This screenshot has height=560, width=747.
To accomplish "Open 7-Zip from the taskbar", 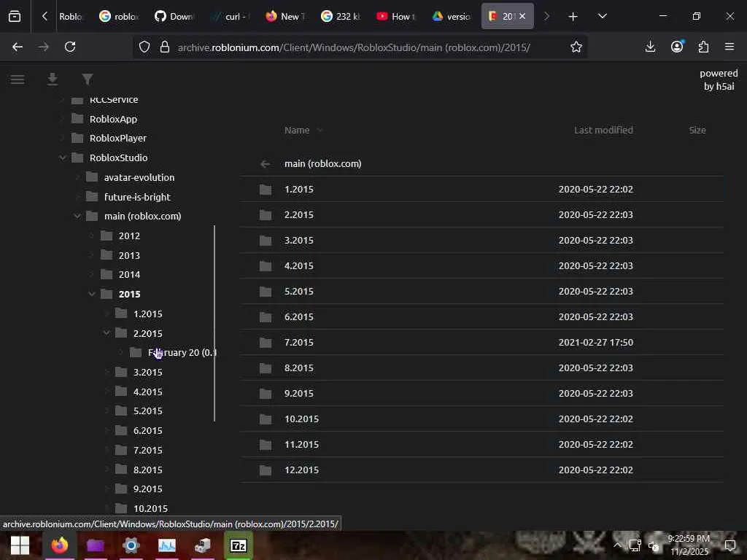I will 239,545.
